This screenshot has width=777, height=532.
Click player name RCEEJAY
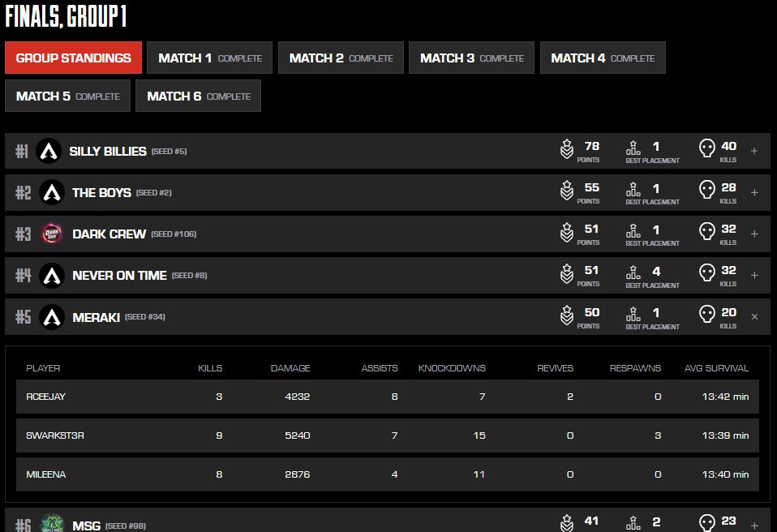(45, 397)
